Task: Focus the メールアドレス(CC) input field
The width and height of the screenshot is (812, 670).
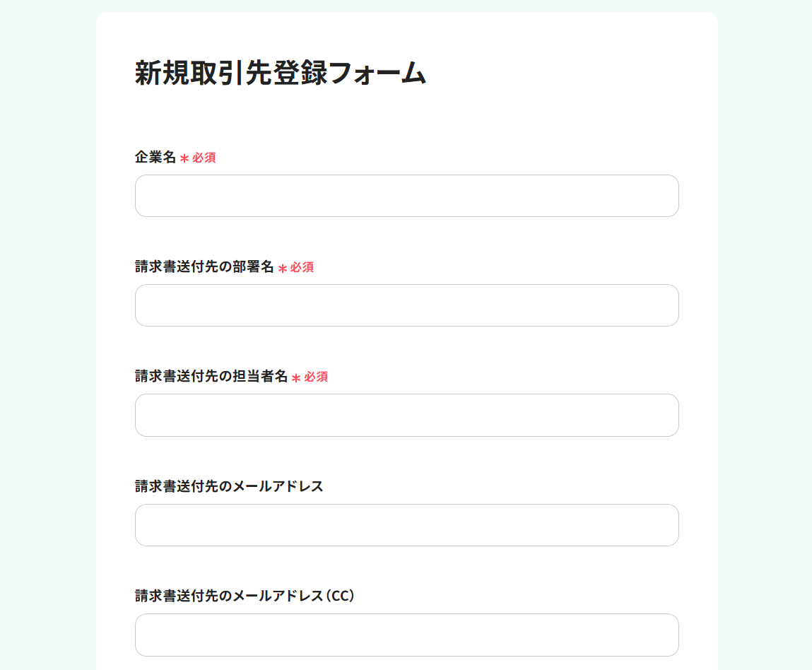Action: pos(406,635)
